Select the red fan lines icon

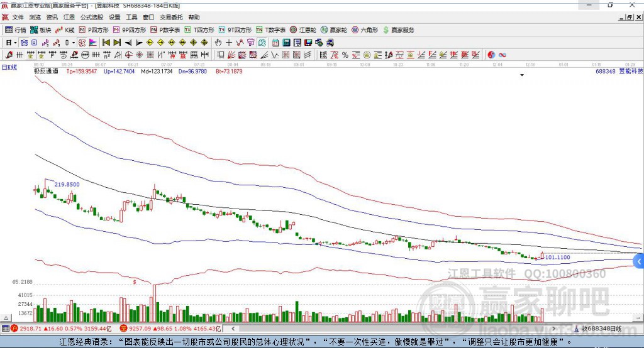pyautogui.click(x=231, y=55)
